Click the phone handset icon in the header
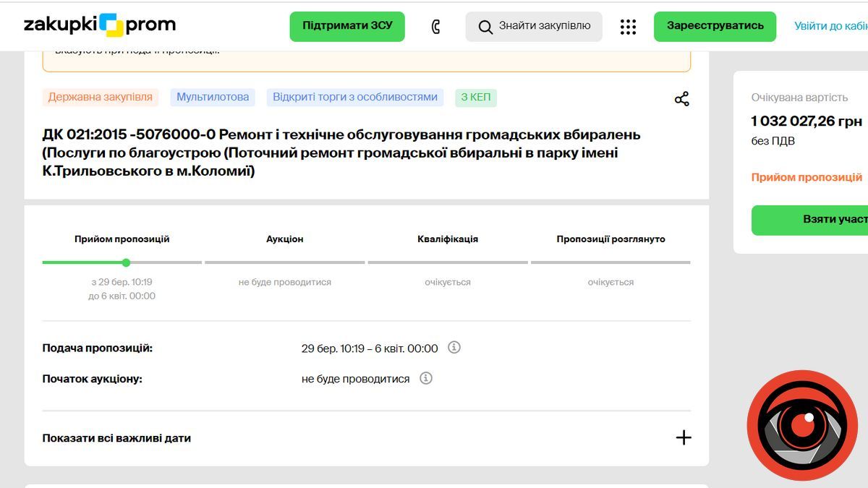This screenshot has height=488, width=868. (x=435, y=26)
